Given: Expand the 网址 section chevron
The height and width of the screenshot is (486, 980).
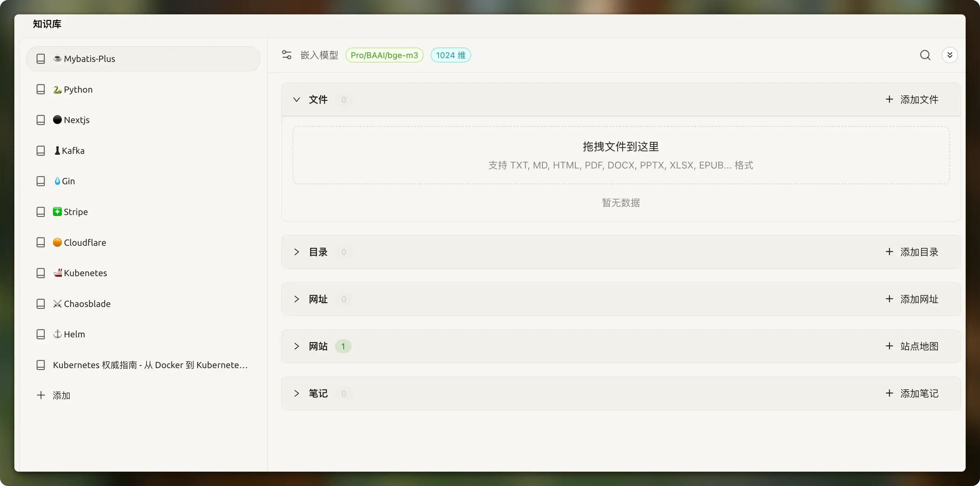Looking at the screenshot, I should click(x=296, y=299).
